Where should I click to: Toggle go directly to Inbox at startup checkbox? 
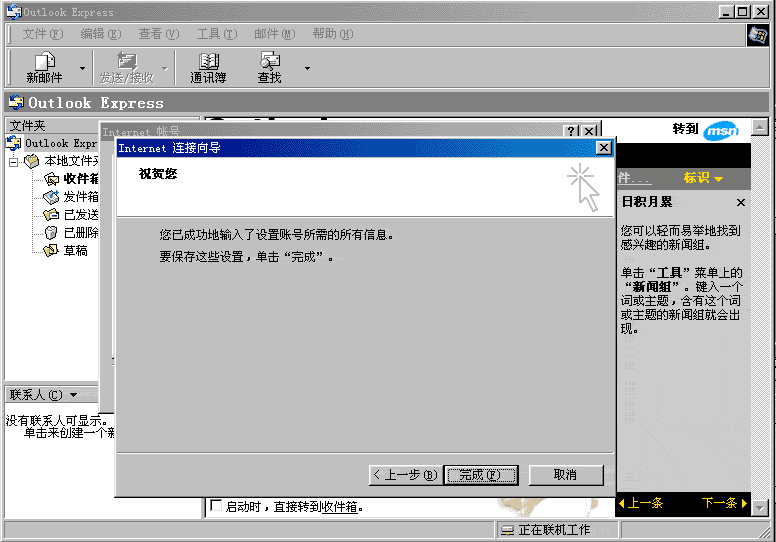216,505
